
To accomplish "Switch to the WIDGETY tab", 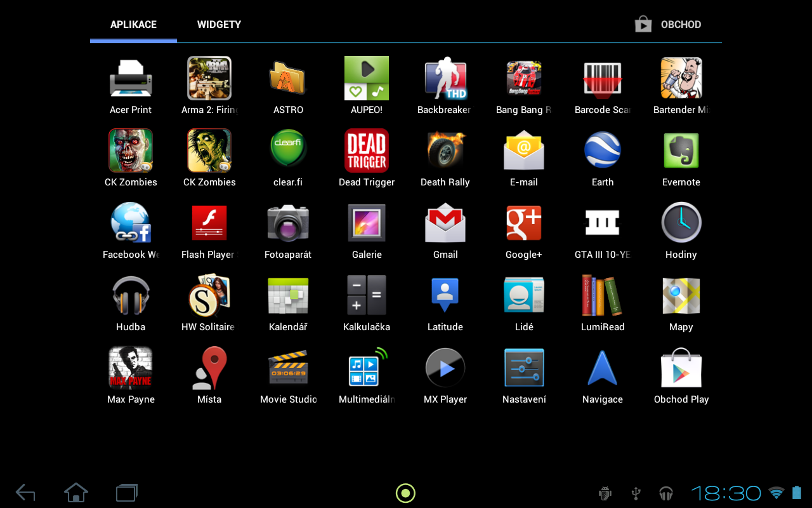I will (x=219, y=24).
